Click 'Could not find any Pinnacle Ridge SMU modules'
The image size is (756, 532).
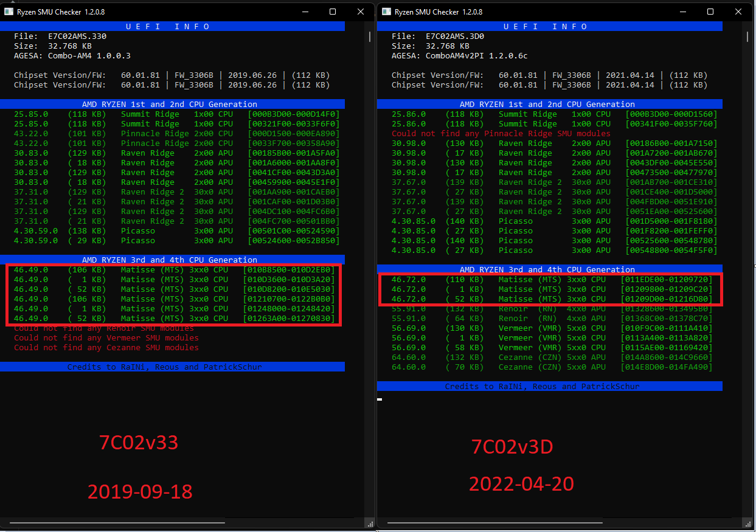[501, 134]
